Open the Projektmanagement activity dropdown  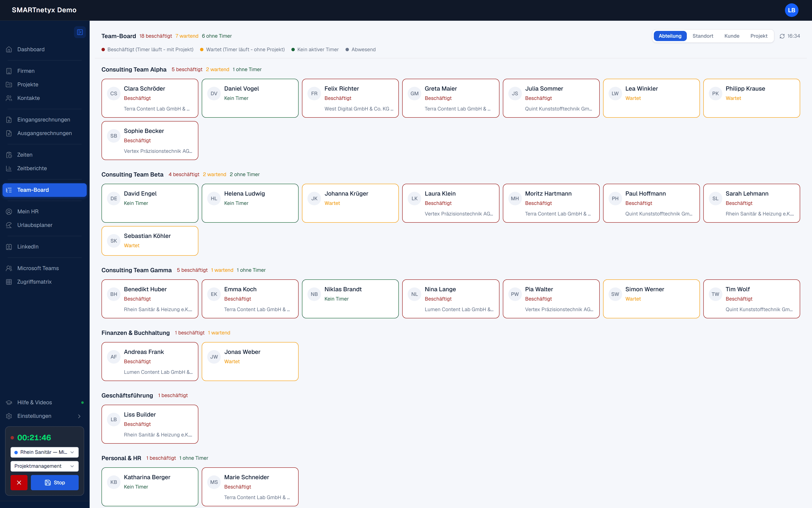click(x=45, y=466)
